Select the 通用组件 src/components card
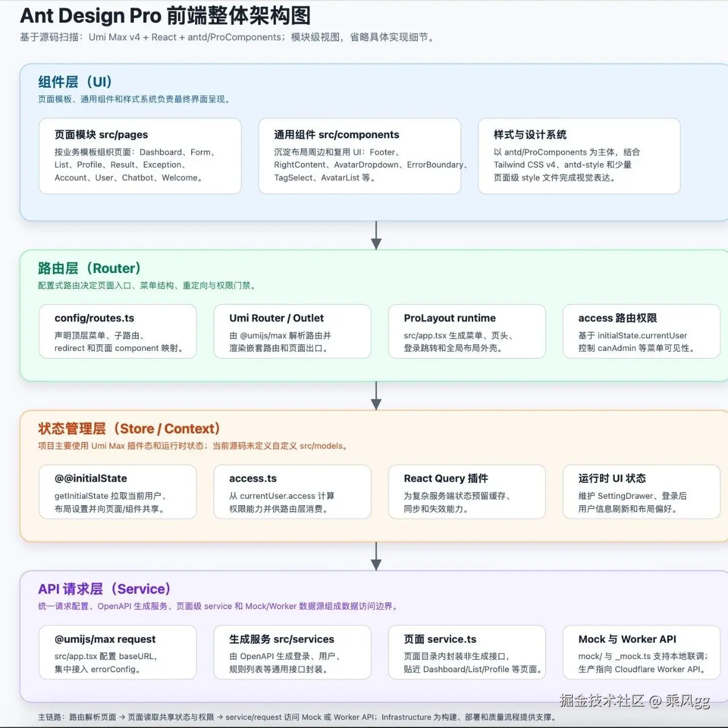The image size is (728, 728). [359, 156]
